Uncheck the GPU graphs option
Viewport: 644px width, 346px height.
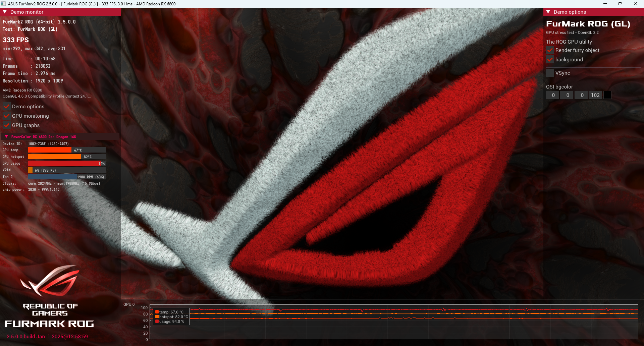pyautogui.click(x=7, y=125)
